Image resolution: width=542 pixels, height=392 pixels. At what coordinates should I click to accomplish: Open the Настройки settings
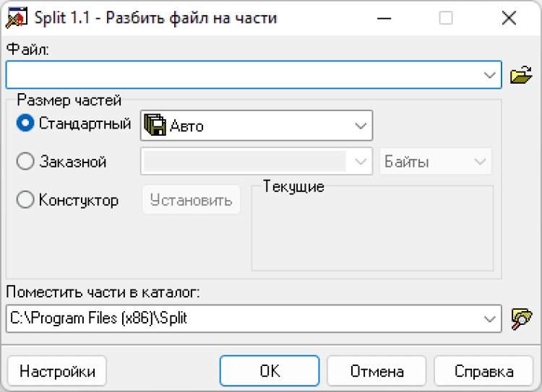click(57, 371)
